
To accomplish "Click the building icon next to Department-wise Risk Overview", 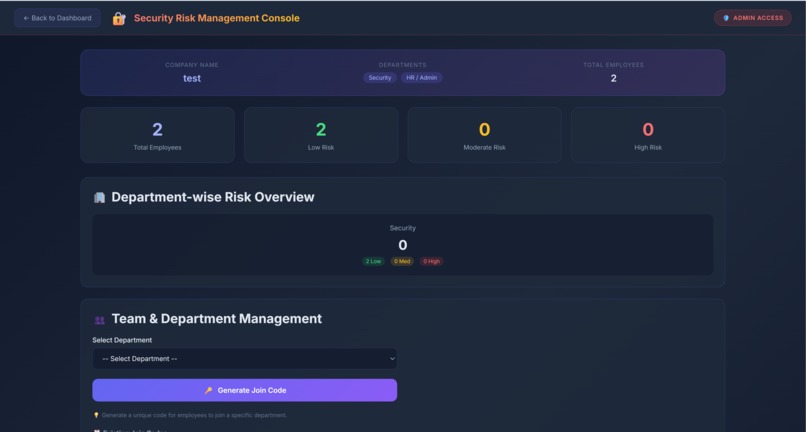I will coord(99,197).
